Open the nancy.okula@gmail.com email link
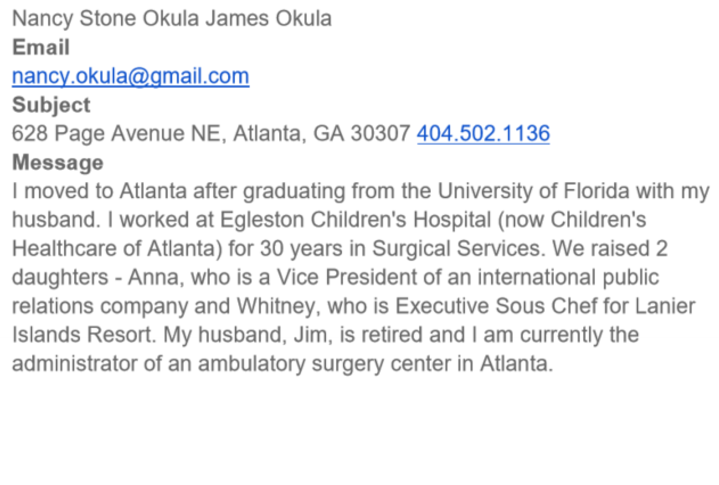This screenshot has width=719, height=485. [131, 77]
